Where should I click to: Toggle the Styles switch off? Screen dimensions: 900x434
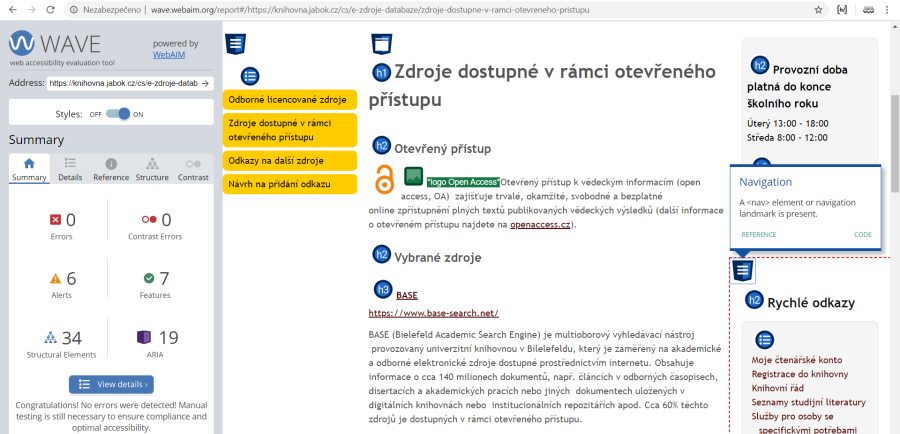[x=118, y=114]
